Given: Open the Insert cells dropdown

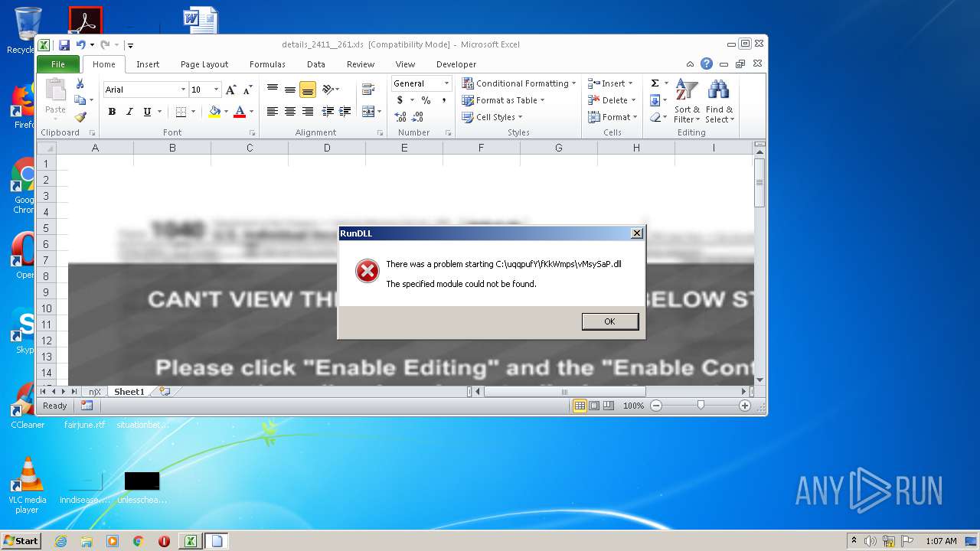Looking at the screenshot, I should (612, 83).
